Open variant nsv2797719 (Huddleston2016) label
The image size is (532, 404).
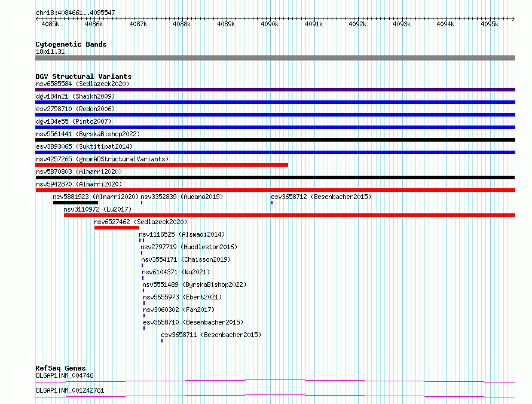(189, 247)
